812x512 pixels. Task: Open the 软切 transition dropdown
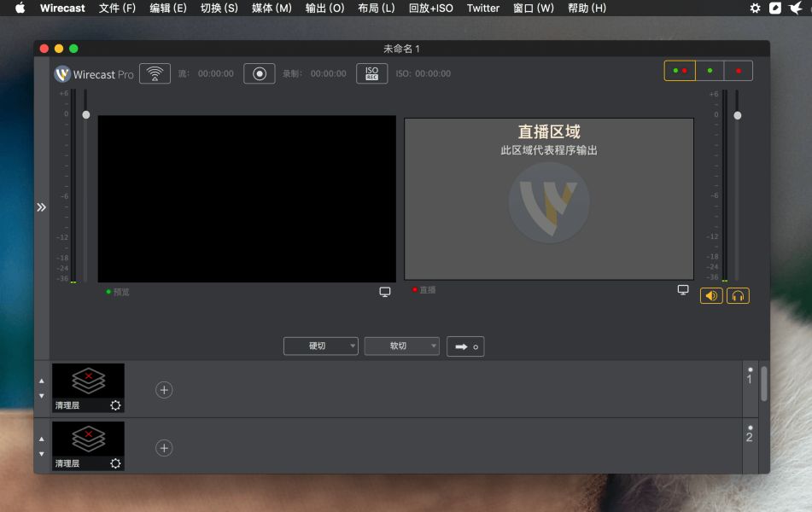(x=401, y=346)
